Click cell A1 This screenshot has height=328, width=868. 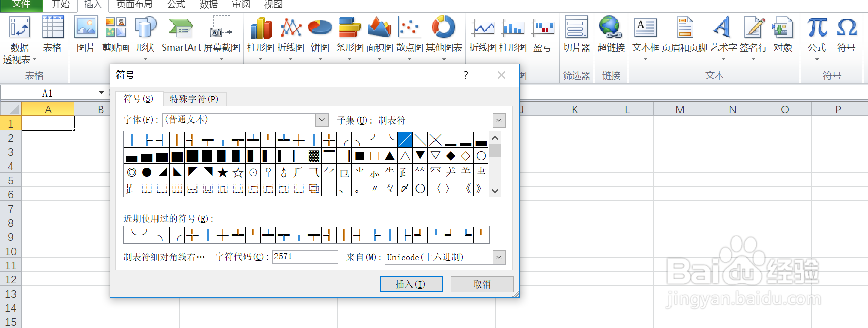coord(48,123)
